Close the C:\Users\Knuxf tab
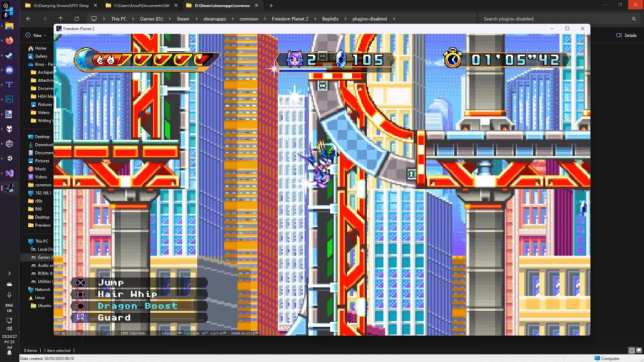The height and width of the screenshot is (362, 644). click(x=176, y=6)
